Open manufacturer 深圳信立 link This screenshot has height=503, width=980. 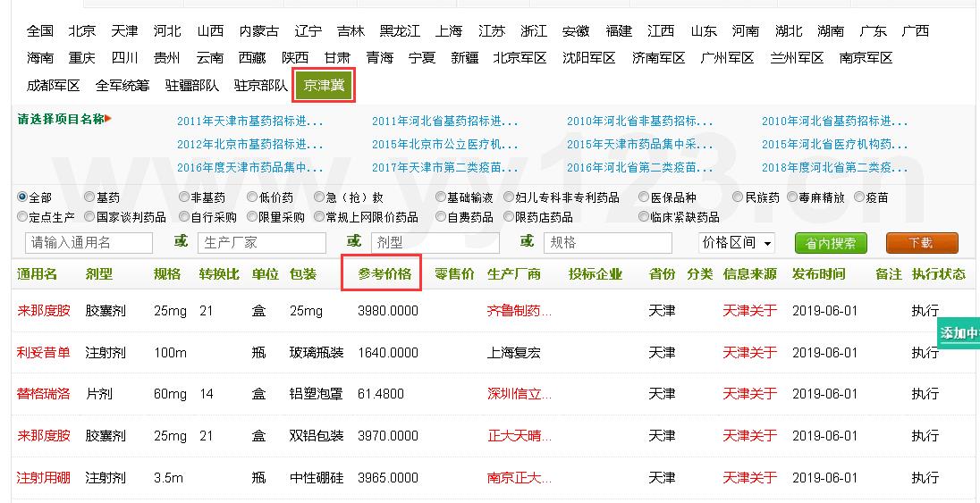click(x=520, y=394)
